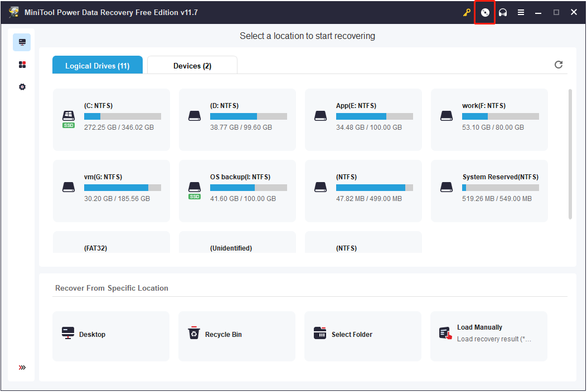The width and height of the screenshot is (587, 392).
Task: Switch to the Devices tab
Action: click(x=192, y=65)
